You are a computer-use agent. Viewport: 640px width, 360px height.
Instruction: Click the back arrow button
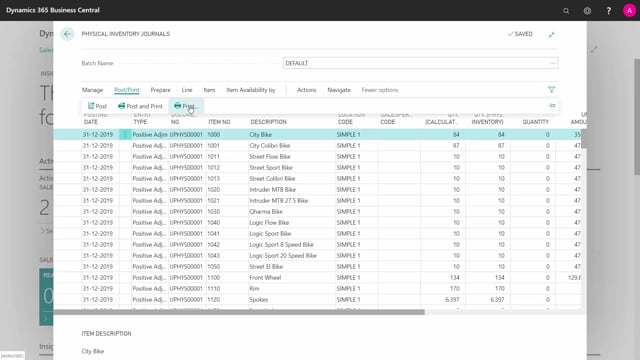[67, 34]
